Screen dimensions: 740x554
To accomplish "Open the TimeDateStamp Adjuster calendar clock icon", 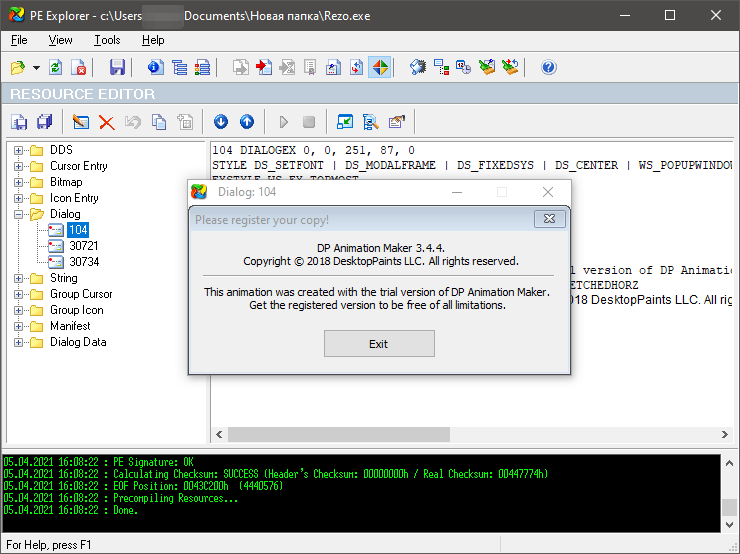I will pos(463,67).
